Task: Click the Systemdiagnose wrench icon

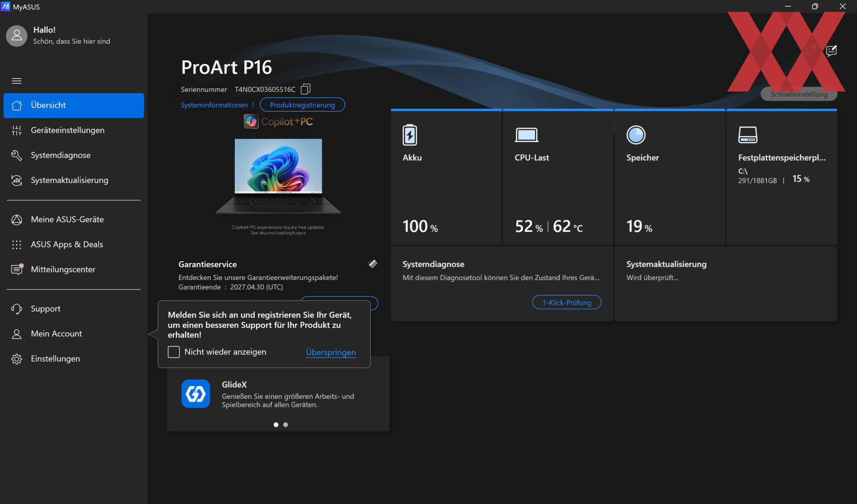Action: tap(17, 155)
